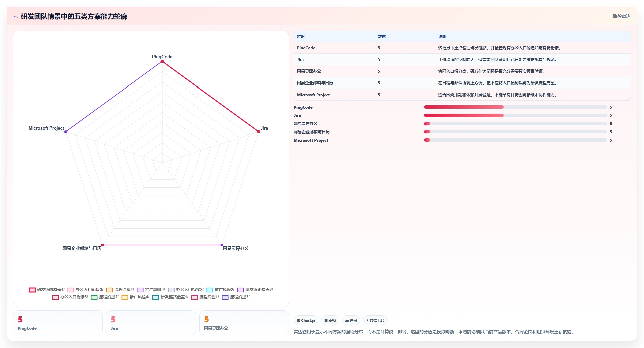Toggle the 研发链路覆盖4/ legend dataset
This screenshot has height=348, width=644.
(47, 290)
